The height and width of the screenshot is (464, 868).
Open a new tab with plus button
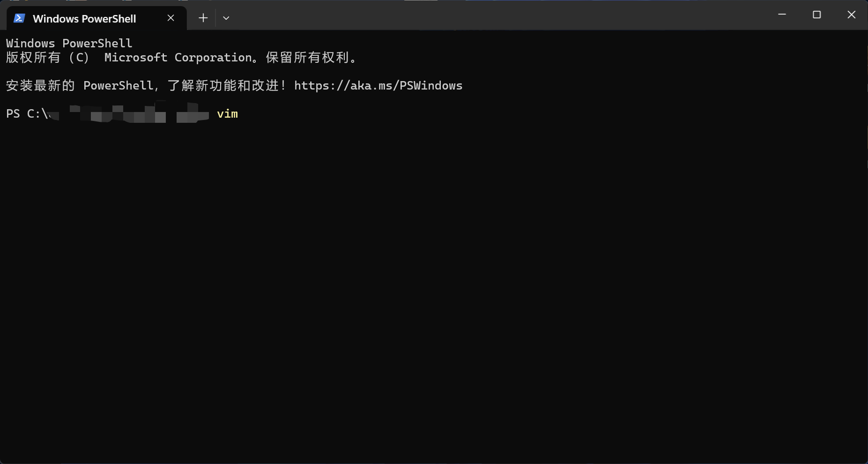pos(203,18)
